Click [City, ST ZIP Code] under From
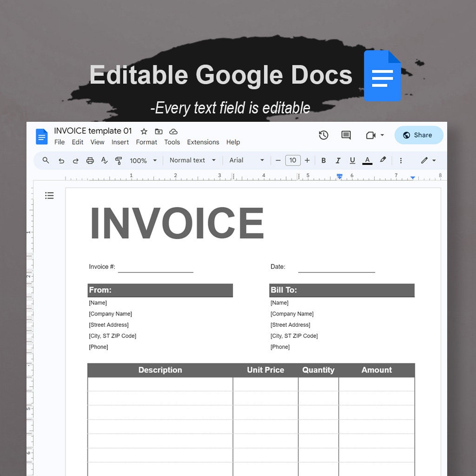 coord(112,336)
